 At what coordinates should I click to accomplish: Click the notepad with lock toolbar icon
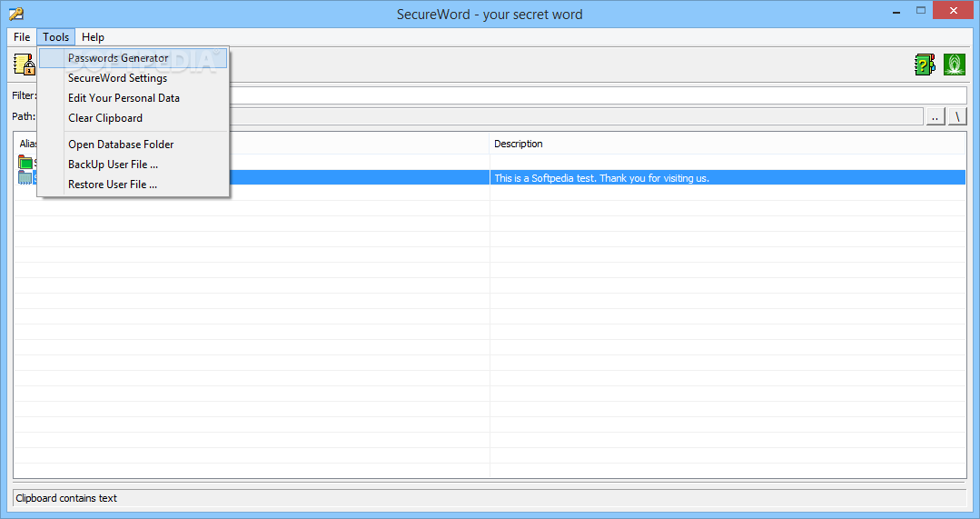25,65
